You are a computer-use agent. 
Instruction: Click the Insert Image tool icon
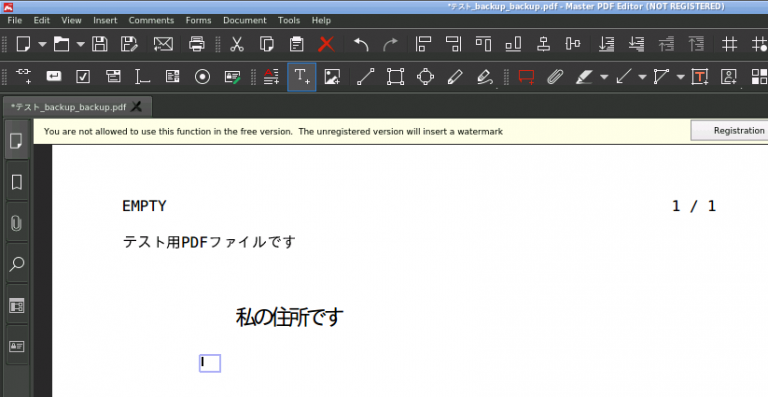coord(332,76)
